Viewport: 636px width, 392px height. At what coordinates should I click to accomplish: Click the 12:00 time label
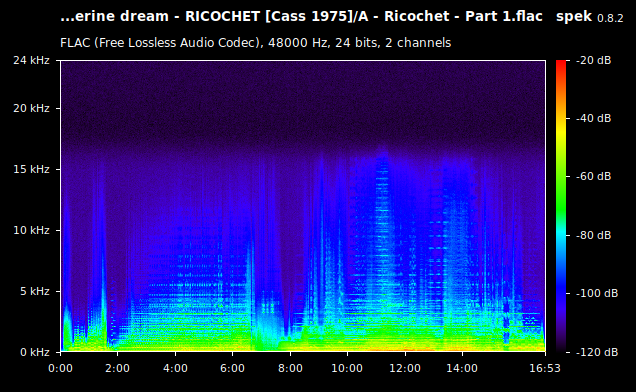click(x=405, y=368)
